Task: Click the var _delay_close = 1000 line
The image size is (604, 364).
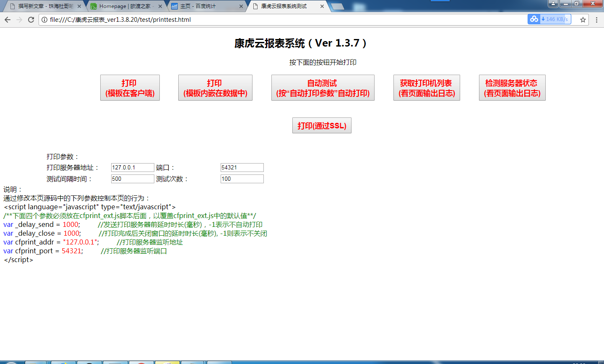Action: pos(135,234)
